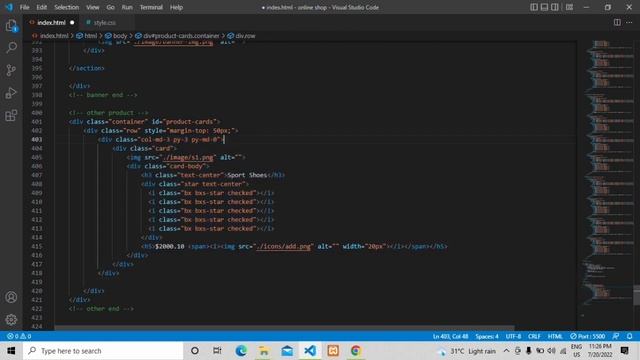Open the Terminal menu
The height and width of the screenshot is (360, 640).
(151, 7)
